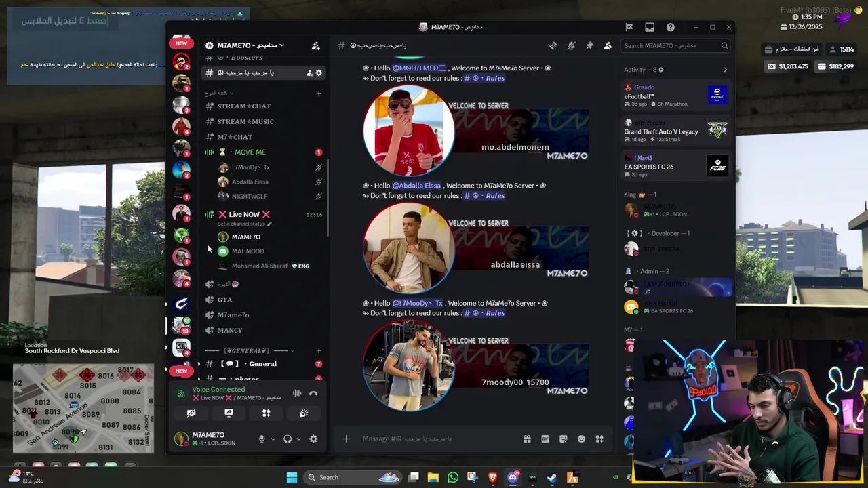Viewport: 868px width, 488px height.
Task: Open the Discord inbox icon
Action: coord(650,27)
